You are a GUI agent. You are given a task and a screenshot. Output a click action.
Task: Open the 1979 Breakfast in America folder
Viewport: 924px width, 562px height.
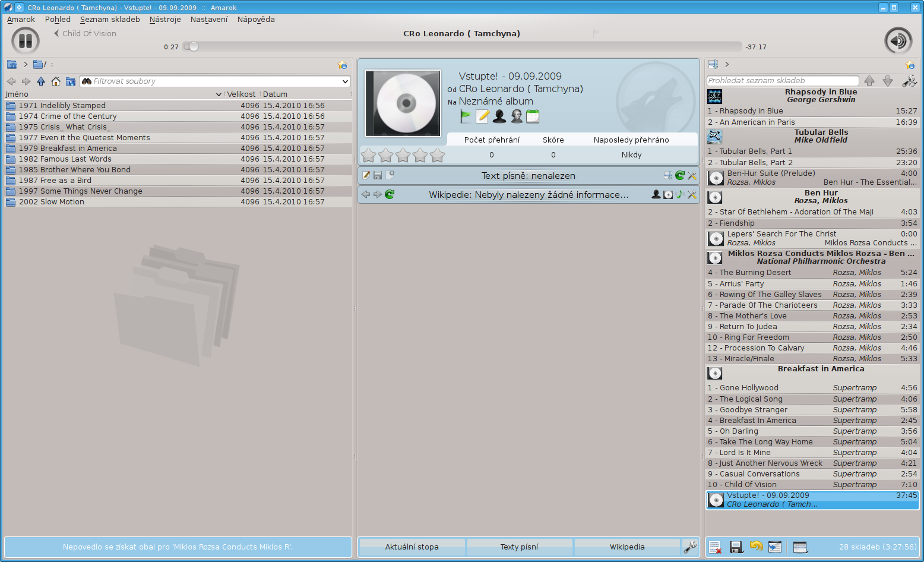[68, 149]
